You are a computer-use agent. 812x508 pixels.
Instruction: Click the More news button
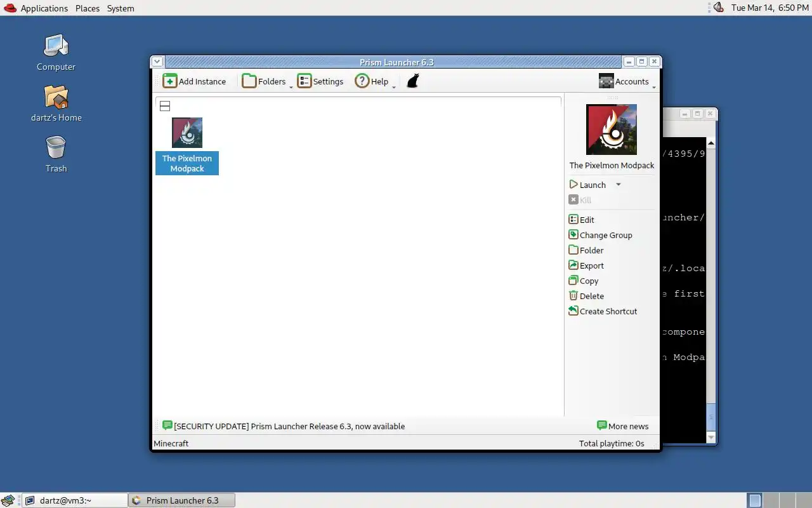pos(623,426)
